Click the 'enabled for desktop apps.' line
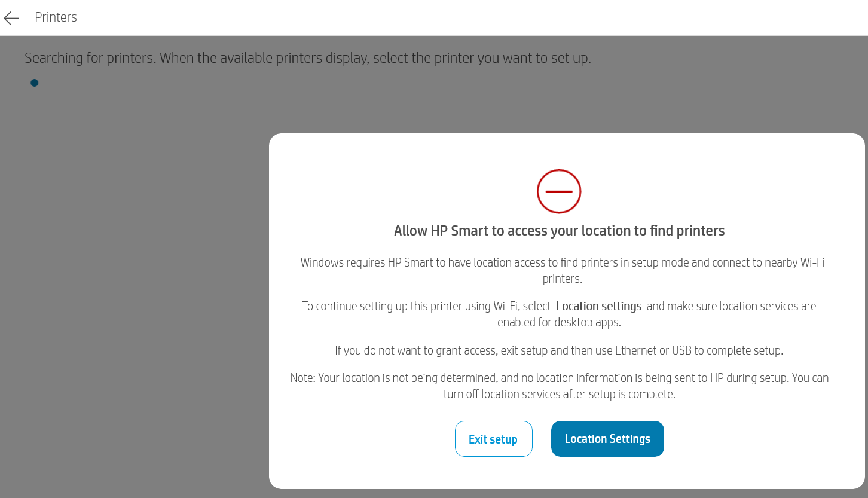The height and width of the screenshot is (498, 868). 559,323
